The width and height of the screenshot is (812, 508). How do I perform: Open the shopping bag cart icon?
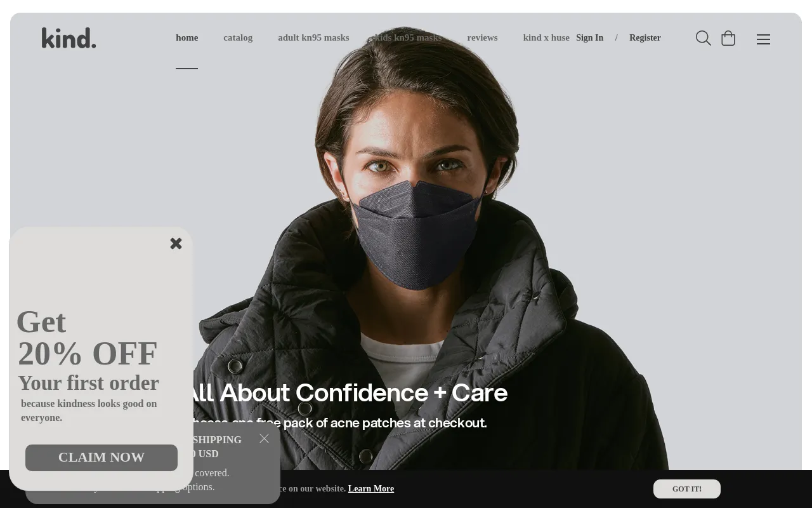(x=728, y=38)
